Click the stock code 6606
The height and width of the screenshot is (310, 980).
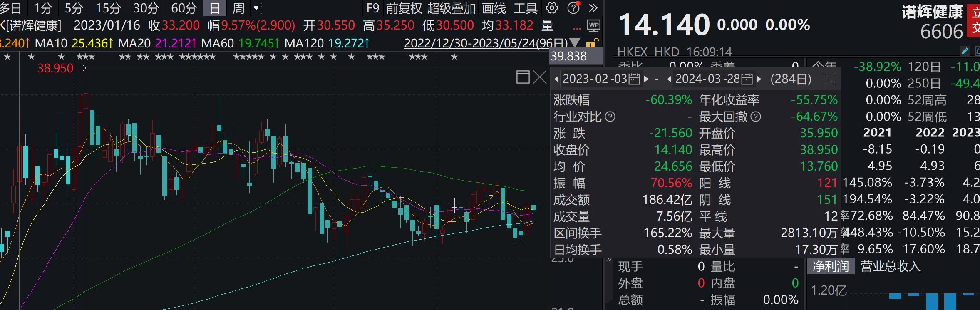tap(942, 32)
